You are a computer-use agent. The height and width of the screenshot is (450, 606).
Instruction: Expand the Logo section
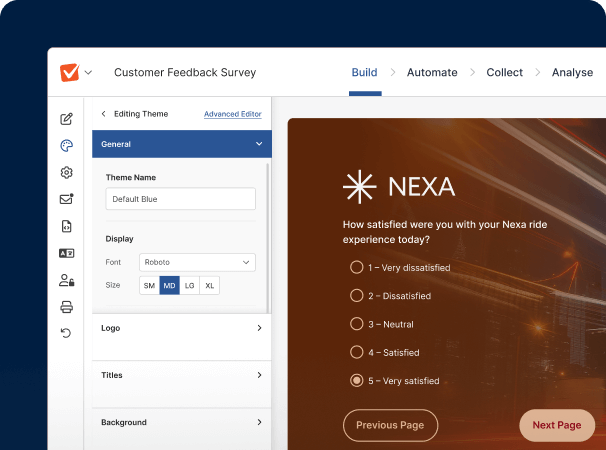181,328
